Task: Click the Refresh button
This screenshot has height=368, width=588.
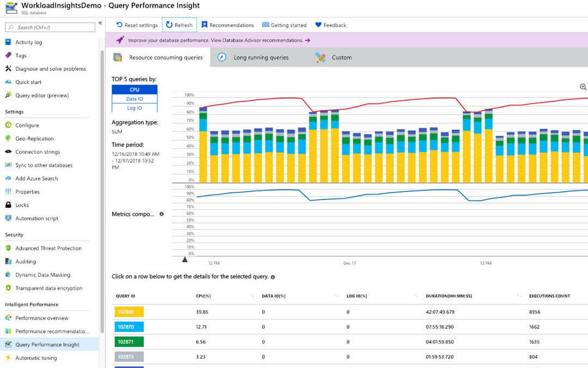Action: pyautogui.click(x=179, y=25)
